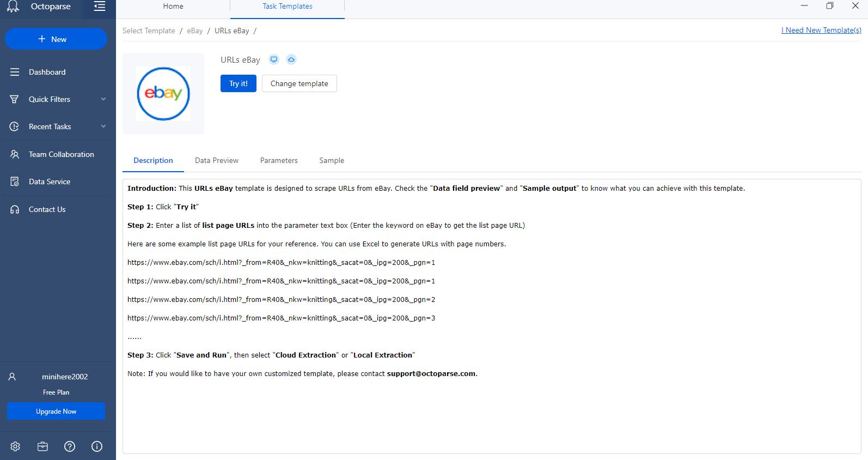This screenshot has height=460, width=868.
Task: Open help with the question mark icon
Action: click(70, 446)
